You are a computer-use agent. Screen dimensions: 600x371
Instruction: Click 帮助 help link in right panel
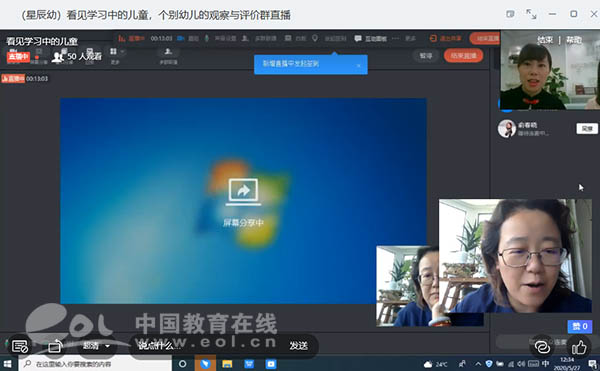tap(574, 40)
